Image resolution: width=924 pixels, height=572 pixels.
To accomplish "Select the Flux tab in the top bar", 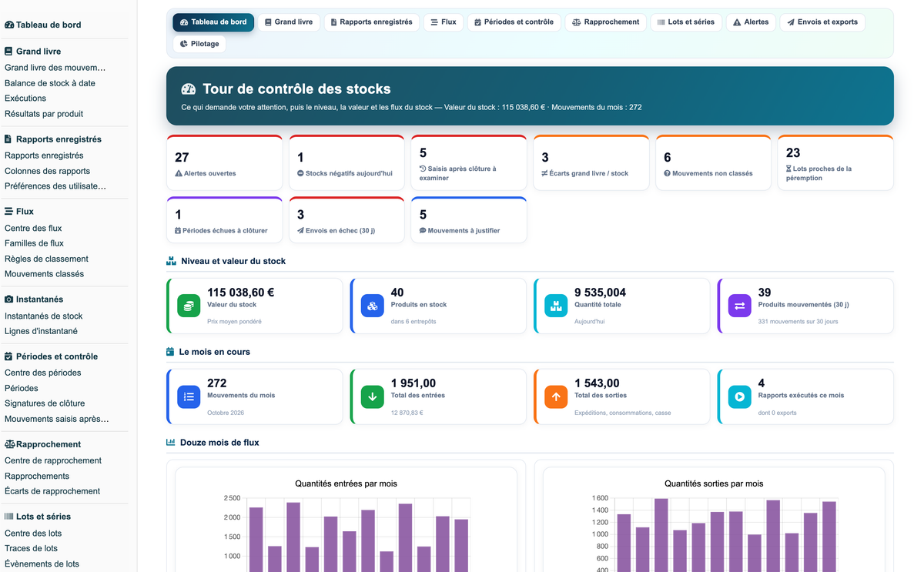I will click(444, 22).
